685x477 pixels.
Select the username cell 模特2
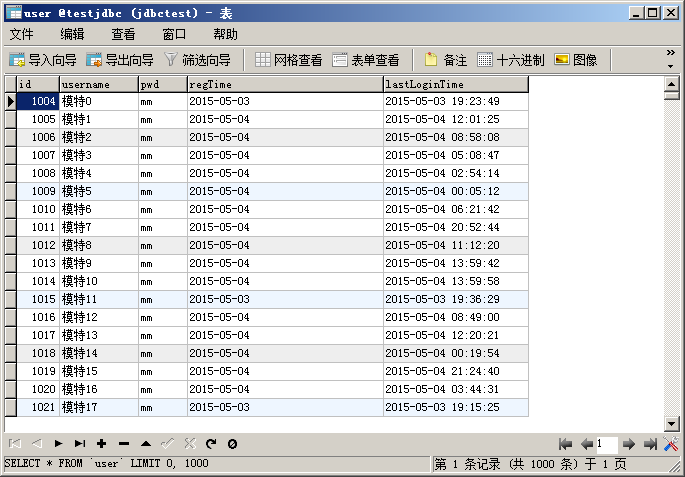[x=99, y=137]
